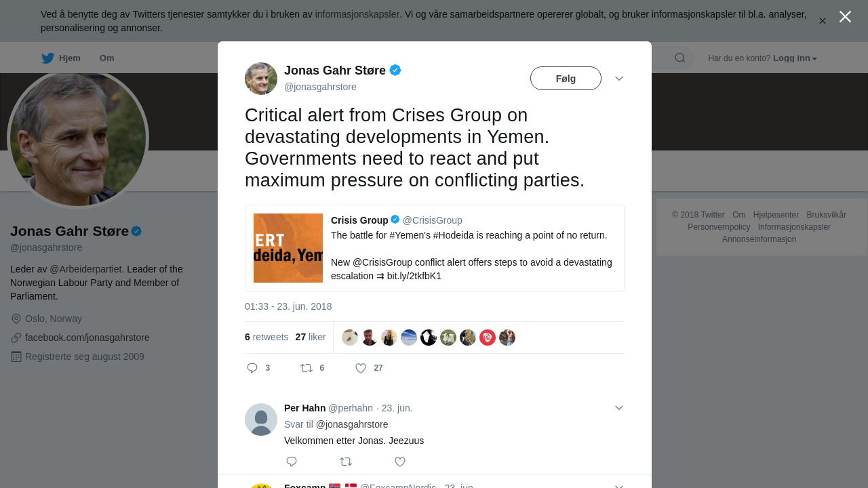Viewport: 868px width, 488px height.
Task: Retweet Per Hahn's reply
Action: coord(346,462)
